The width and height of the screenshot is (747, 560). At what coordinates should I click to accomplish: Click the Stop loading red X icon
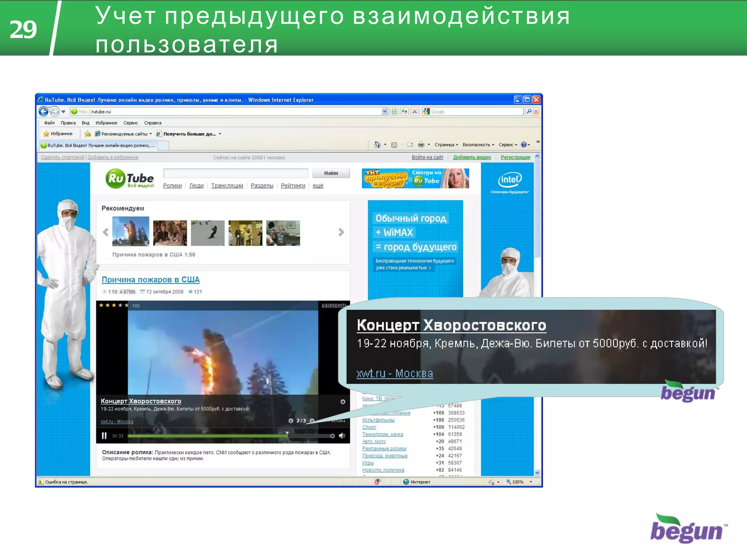[x=415, y=112]
